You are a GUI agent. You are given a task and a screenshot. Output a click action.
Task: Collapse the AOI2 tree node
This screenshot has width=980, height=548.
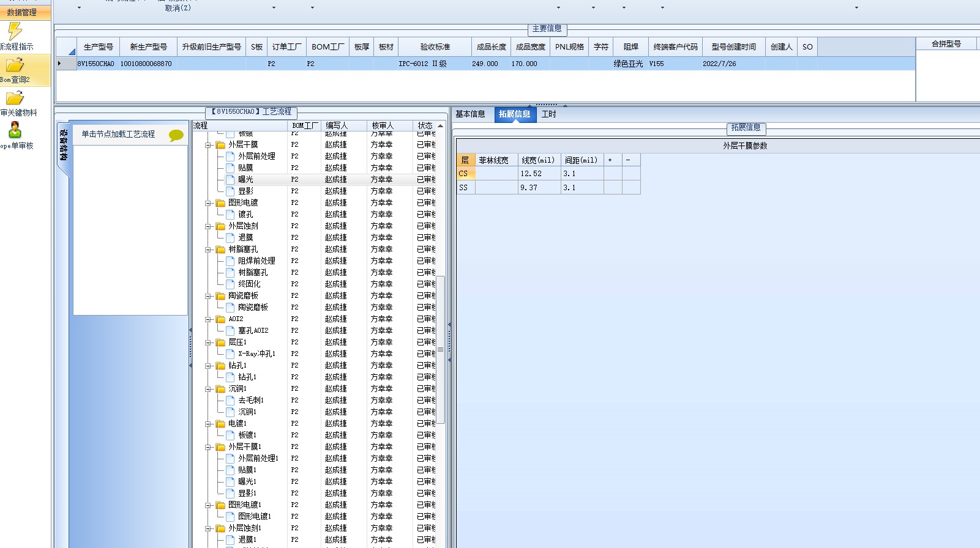[x=208, y=319]
